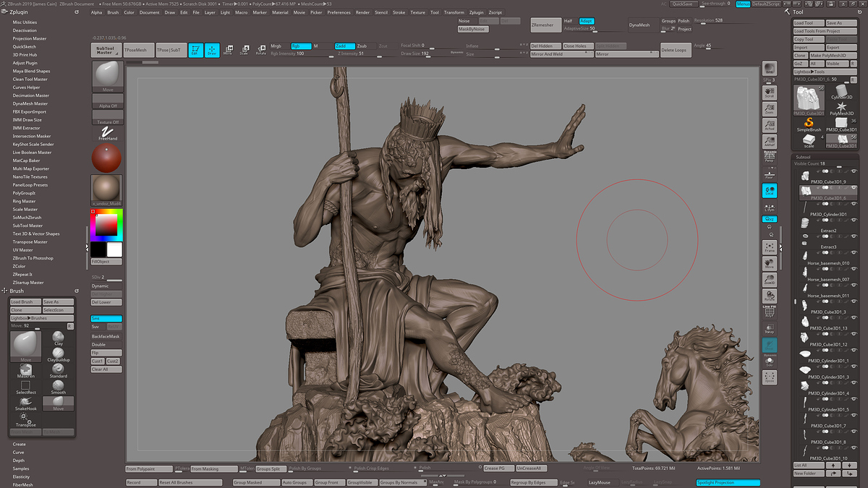Screen dimensions: 868x488
Task: Open the Transform menu
Action: pyautogui.click(x=454, y=12)
